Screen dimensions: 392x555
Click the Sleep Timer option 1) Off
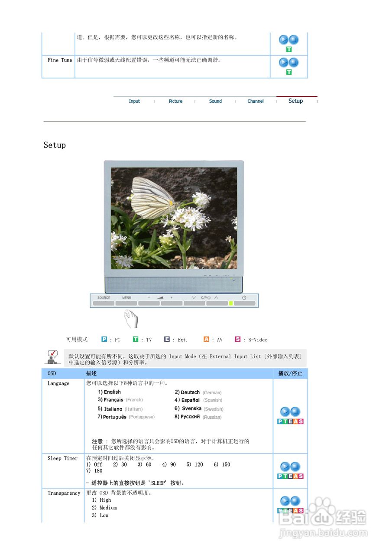[94, 464]
